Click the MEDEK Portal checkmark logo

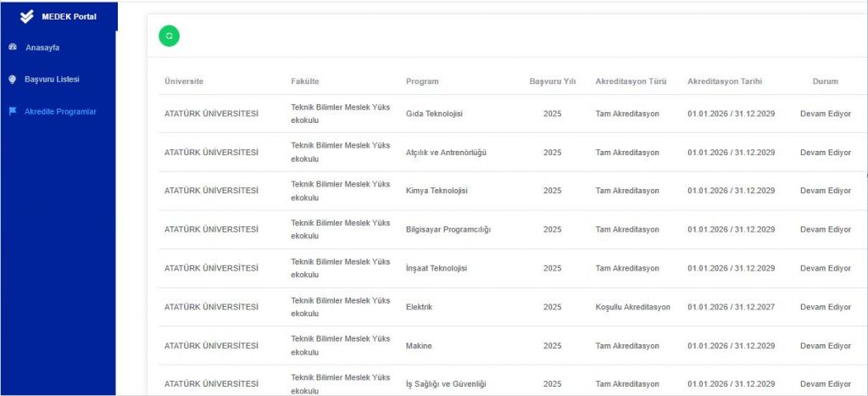(26, 16)
